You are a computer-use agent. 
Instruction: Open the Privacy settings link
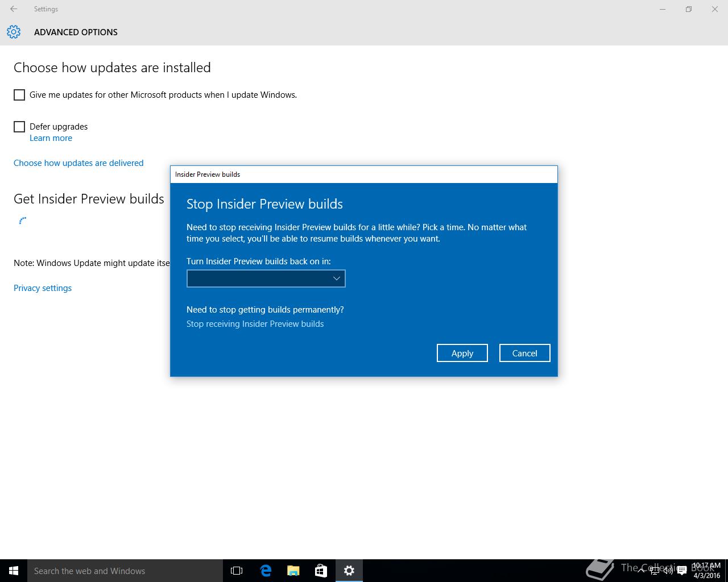coord(43,288)
